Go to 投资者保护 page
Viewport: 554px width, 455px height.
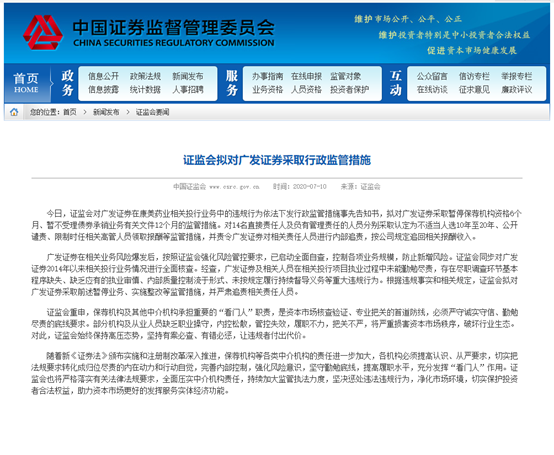click(349, 90)
